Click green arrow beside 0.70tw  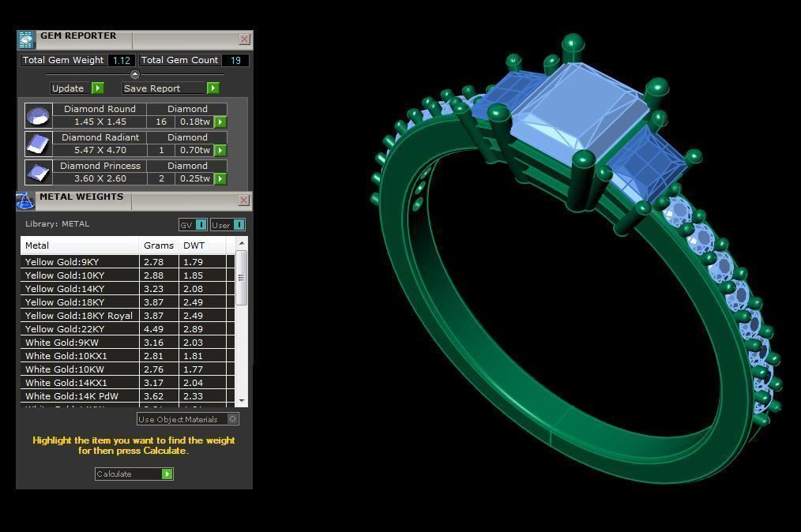(x=220, y=151)
